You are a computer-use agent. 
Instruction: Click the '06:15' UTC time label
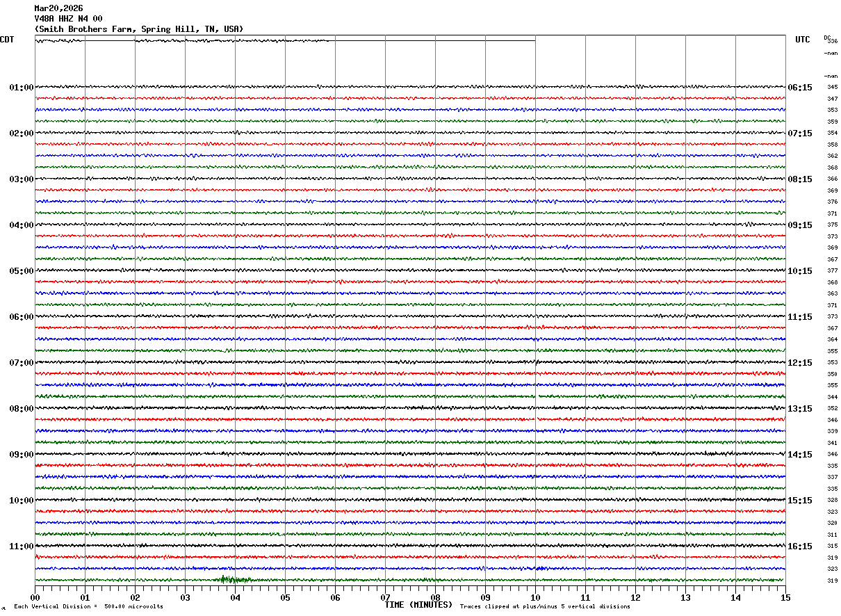point(800,88)
